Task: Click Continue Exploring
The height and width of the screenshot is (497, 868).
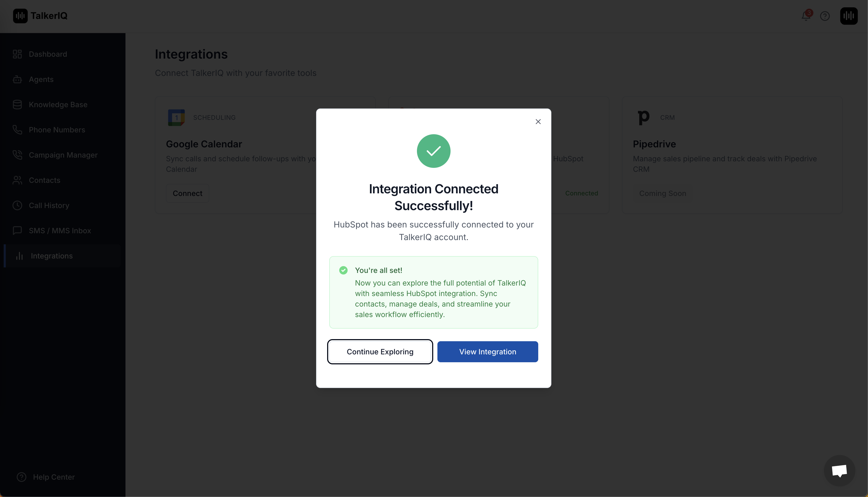Action: point(380,351)
